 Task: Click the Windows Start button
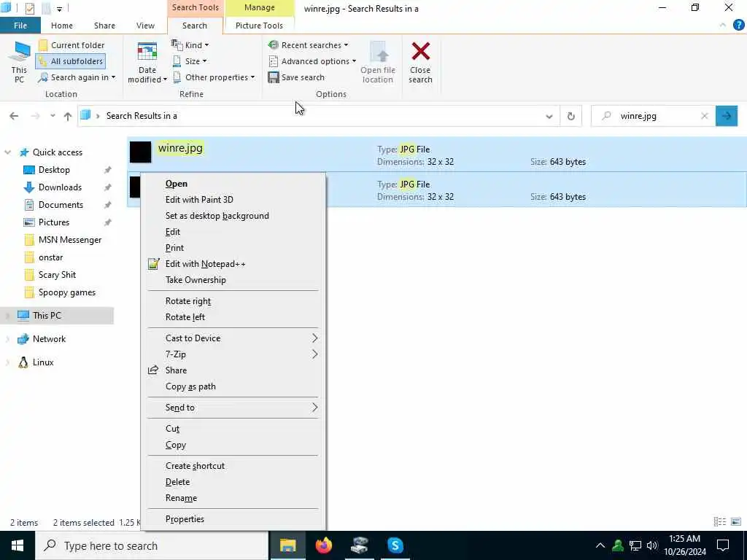pos(18,545)
